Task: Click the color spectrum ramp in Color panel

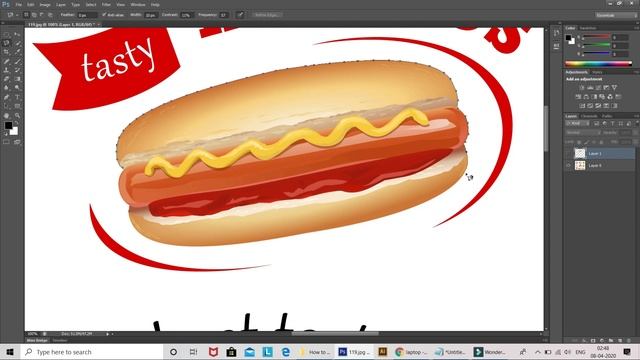Action: (x=598, y=63)
